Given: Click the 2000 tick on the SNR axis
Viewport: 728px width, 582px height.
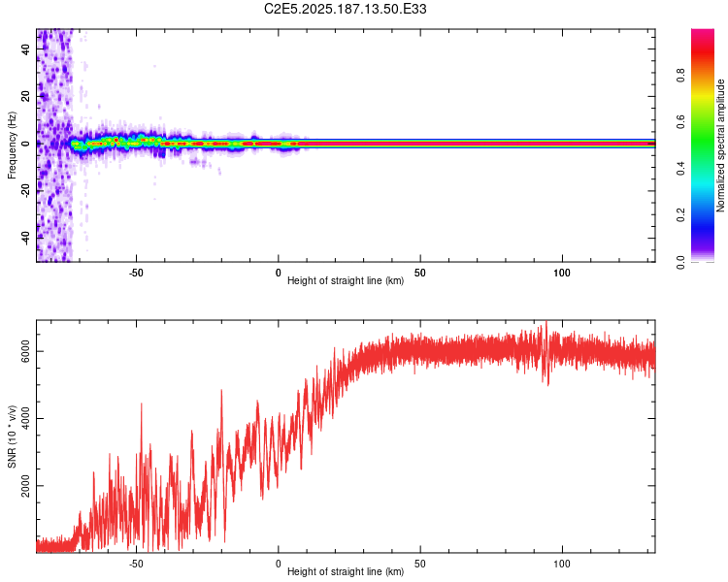Looking at the screenshot, I should click(x=26, y=485).
